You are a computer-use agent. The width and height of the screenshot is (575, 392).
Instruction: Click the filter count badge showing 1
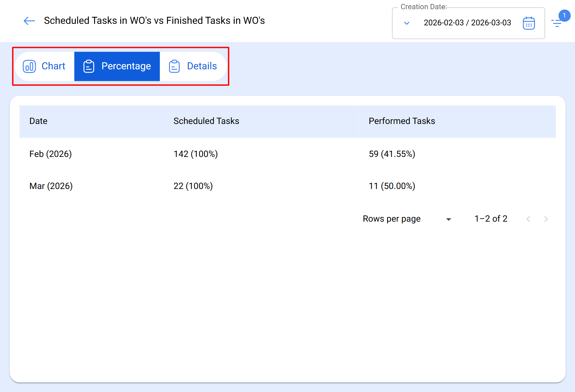[x=564, y=15]
